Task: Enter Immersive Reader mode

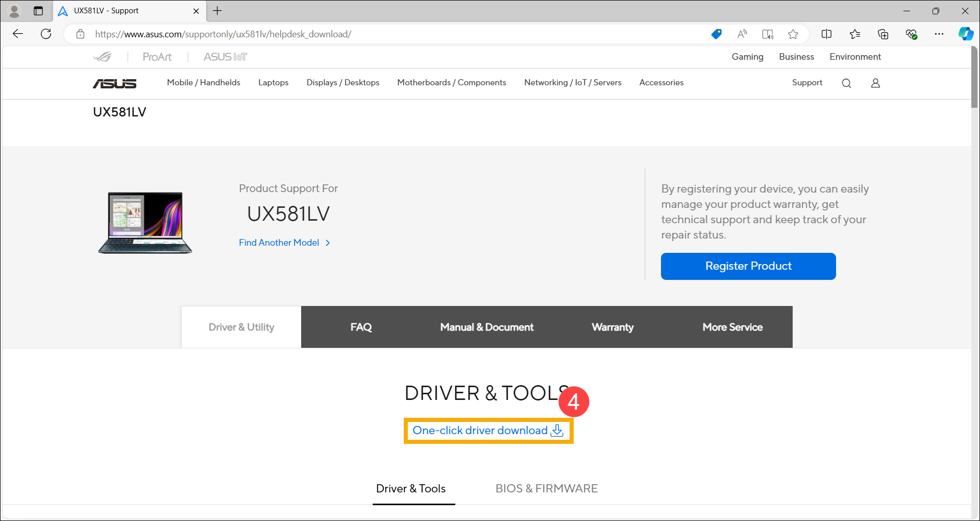Action: click(768, 34)
